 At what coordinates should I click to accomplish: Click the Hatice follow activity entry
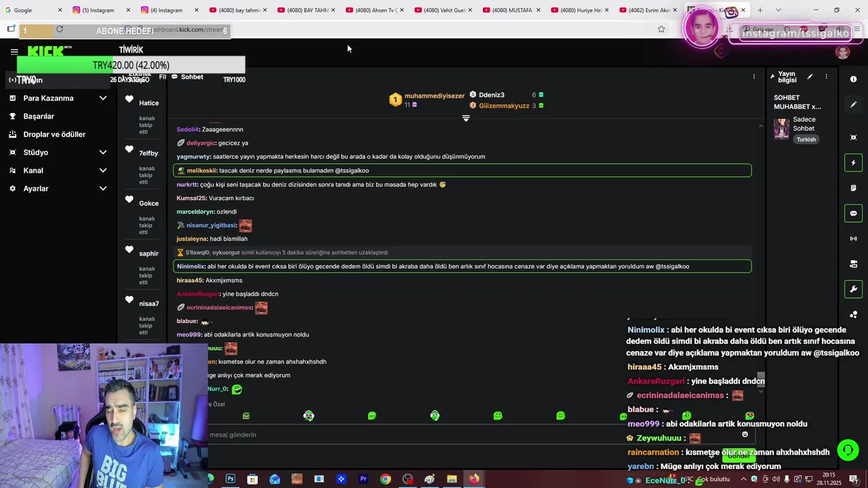tap(141, 115)
